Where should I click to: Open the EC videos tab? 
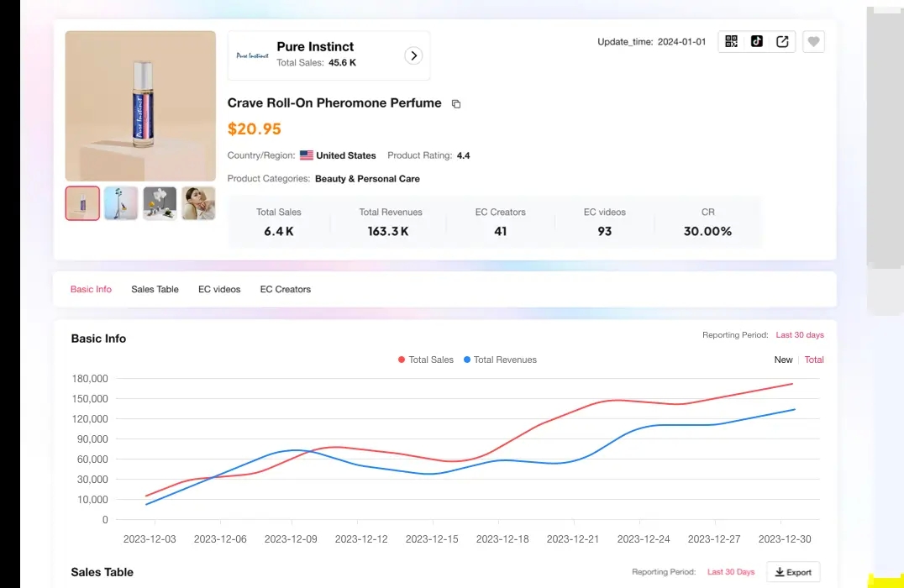click(219, 289)
